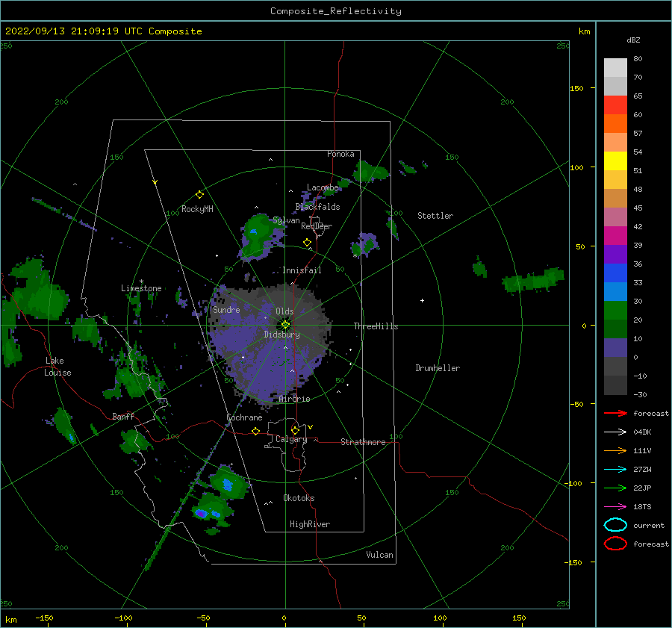
Task: Select the light gray 80-70 dBZ swatch
Action: [615, 68]
